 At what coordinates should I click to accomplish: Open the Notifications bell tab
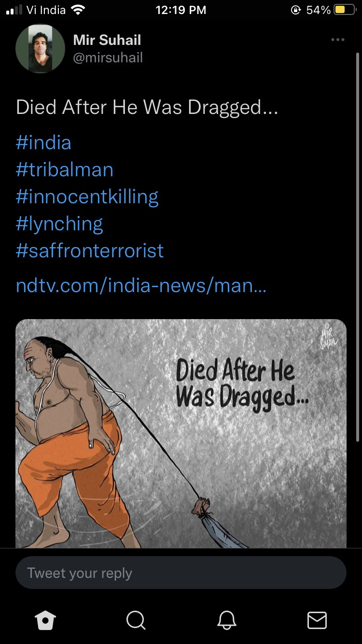point(226,620)
